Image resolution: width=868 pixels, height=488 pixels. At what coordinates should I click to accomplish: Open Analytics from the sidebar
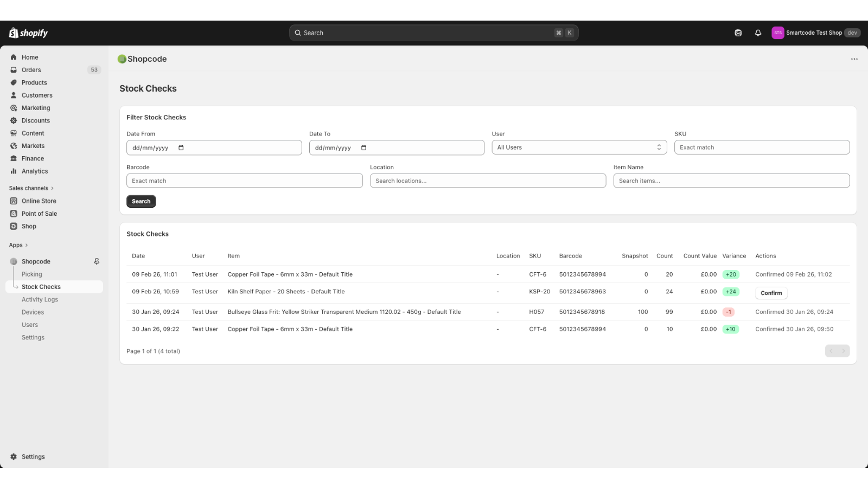click(35, 171)
